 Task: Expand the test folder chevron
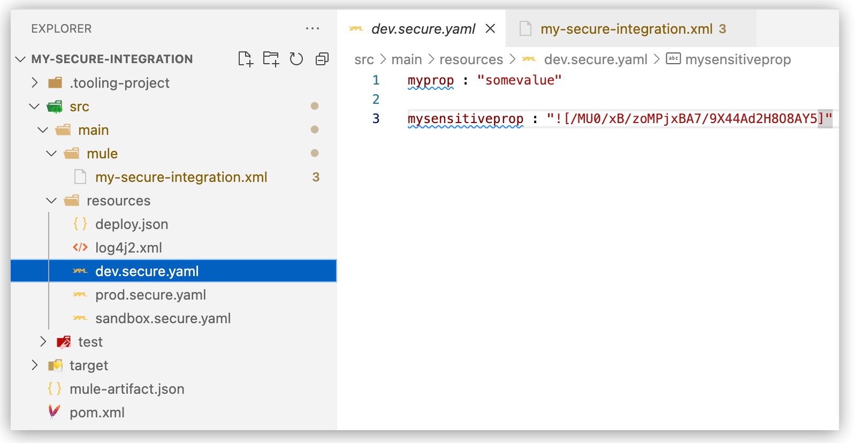tap(43, 341)
